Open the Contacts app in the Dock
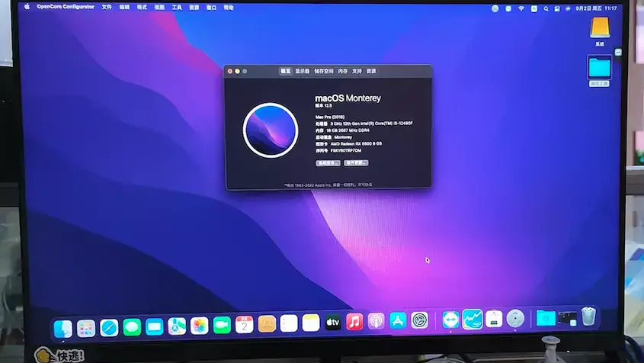 [267, 324]
